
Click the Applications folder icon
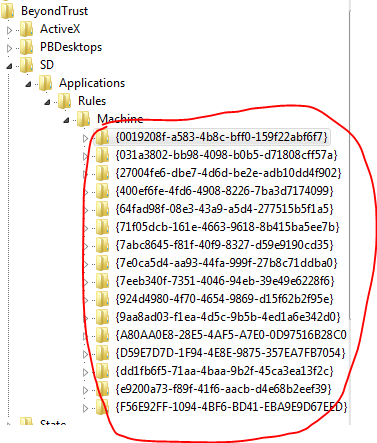(45, 83)
